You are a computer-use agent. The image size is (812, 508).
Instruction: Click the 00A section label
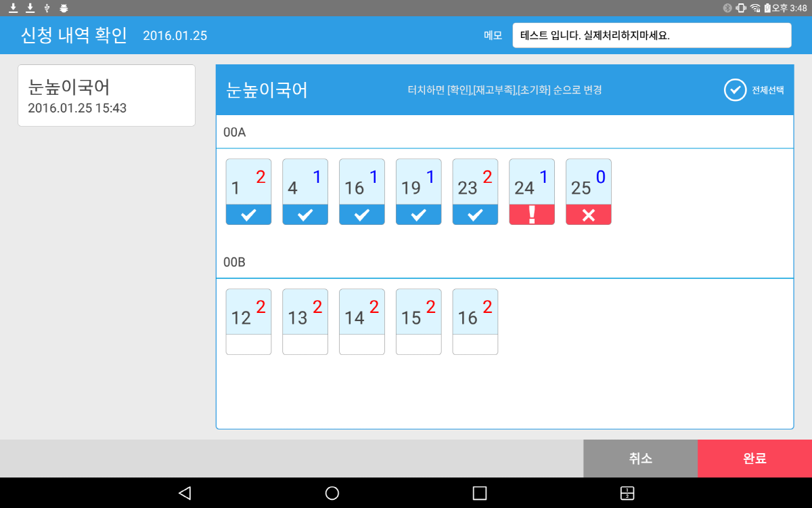pyautogui.click(x=235, y=132)
